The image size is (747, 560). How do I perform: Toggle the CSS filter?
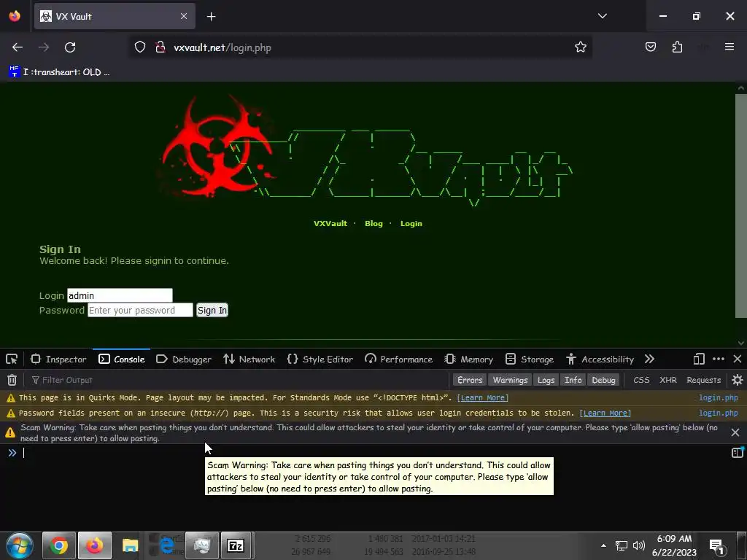click(x=641, y=380)
